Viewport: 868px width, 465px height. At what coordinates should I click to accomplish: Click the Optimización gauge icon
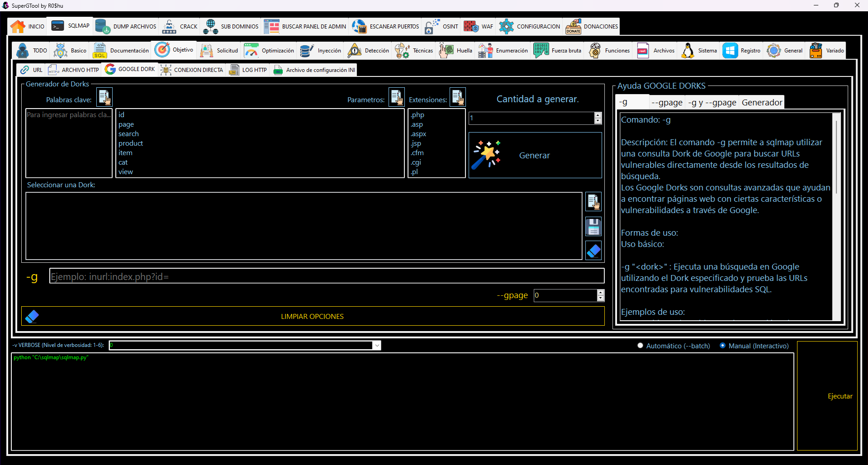point(251,51)
